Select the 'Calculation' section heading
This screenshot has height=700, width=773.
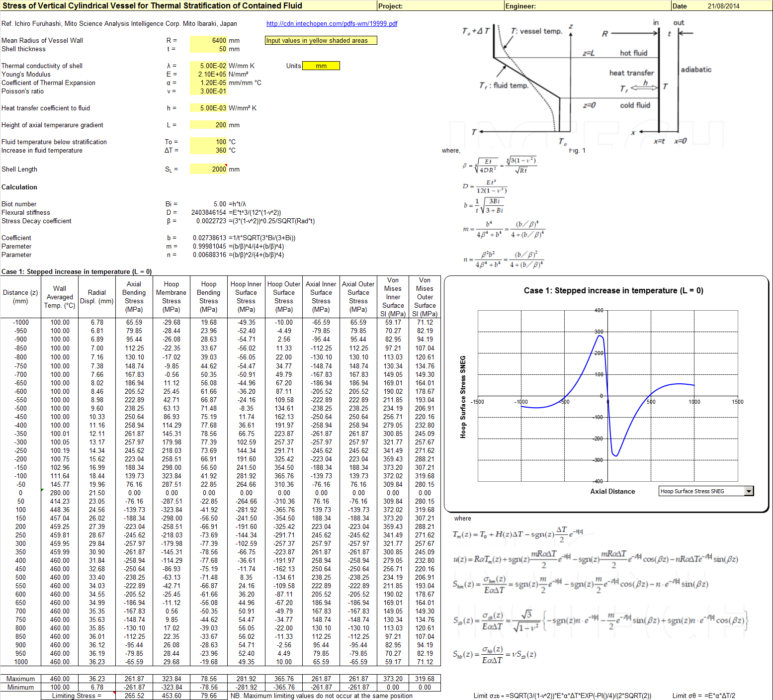pyautogui.click(x=19, y=187)
